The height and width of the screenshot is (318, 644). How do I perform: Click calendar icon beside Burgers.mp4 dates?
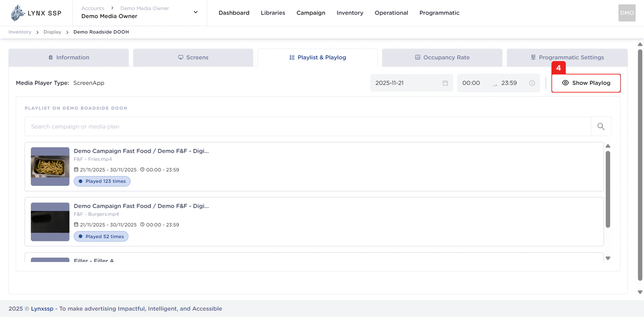coord(76,224)
